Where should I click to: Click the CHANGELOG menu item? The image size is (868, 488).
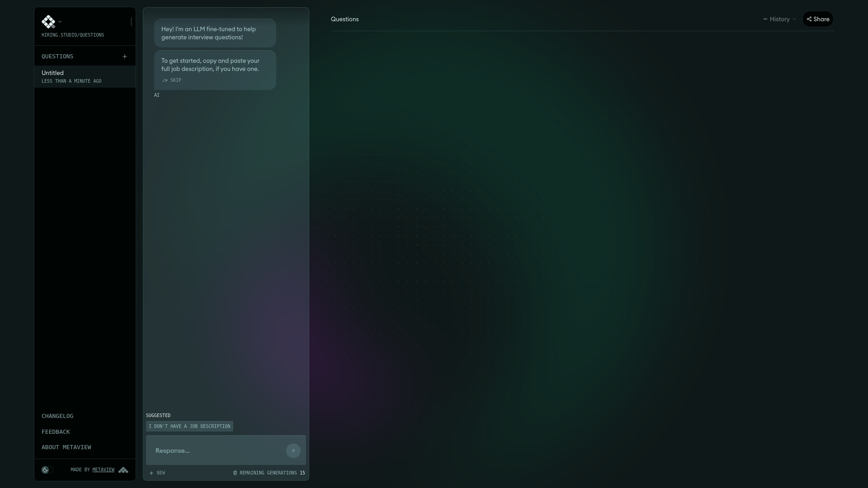pos(58,416)
